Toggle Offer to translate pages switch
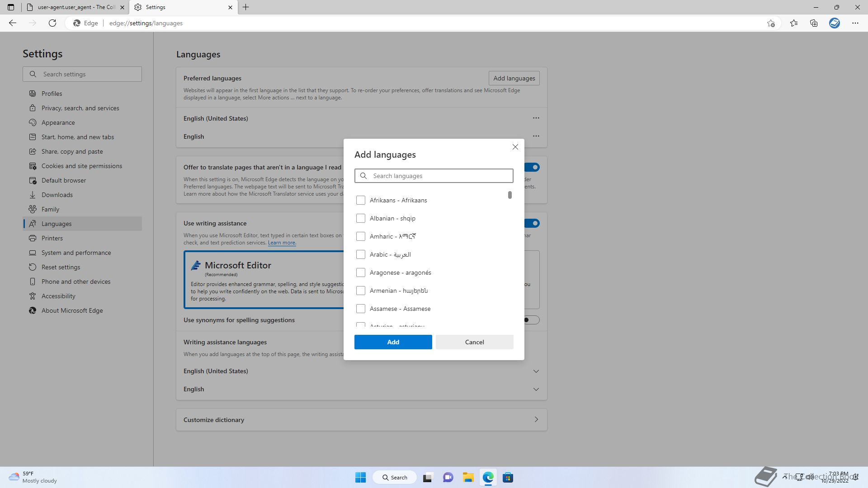 pyautogui.click(x=532, y=167)
